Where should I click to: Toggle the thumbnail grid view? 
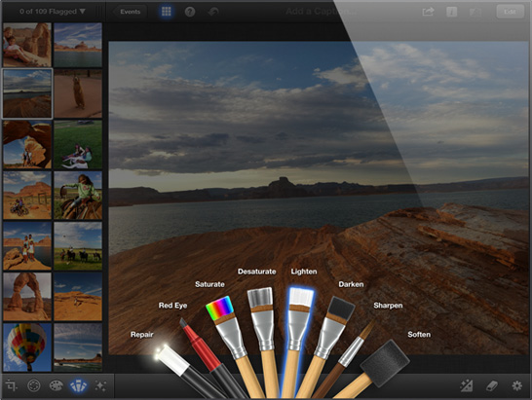tap(167, 12)
